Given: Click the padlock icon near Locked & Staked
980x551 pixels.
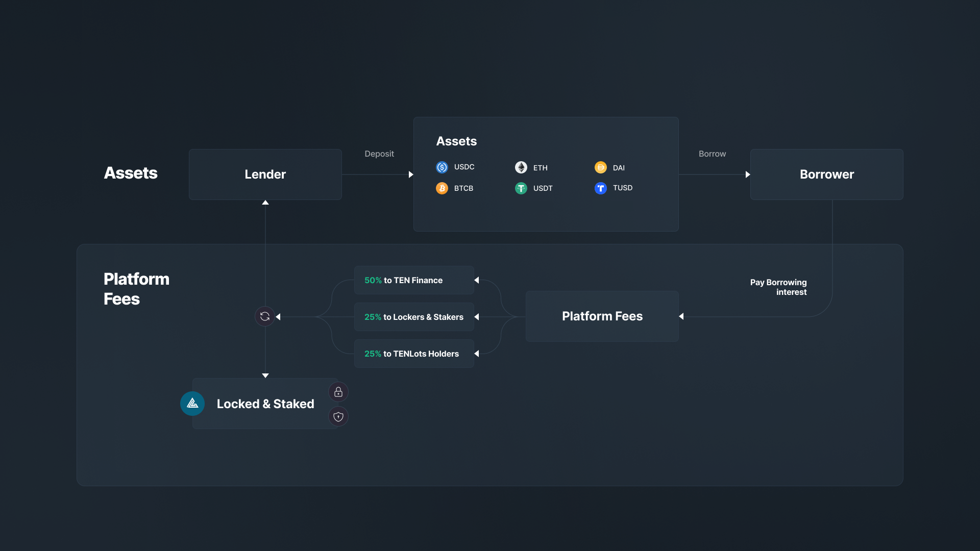Looking at the screenshot, I should tap(338, 392).
